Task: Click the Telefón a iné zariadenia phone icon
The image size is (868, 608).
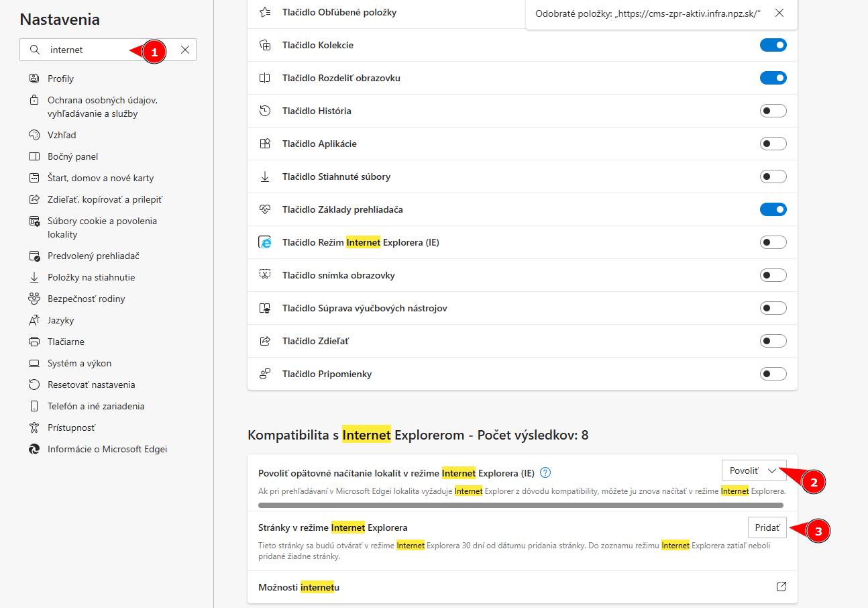Action: [34, 406]
